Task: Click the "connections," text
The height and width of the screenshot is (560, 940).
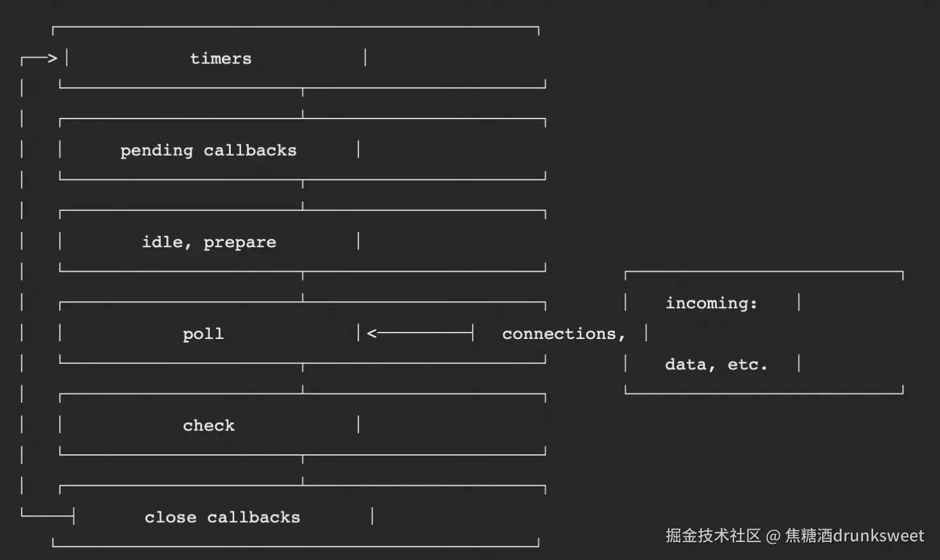Action: click(x=563, y=334)
